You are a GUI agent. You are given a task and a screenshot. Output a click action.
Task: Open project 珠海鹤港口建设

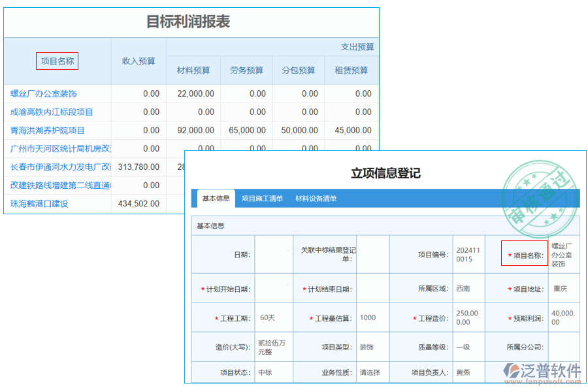41,203
